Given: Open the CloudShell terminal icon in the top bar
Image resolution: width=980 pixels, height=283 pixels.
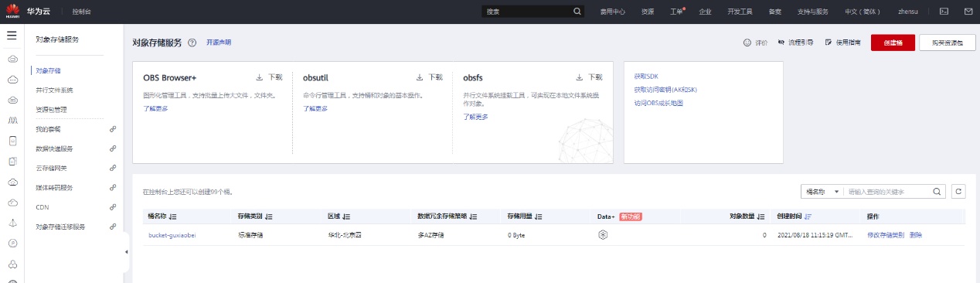Looking at the screenshot, I should [944, 12].
